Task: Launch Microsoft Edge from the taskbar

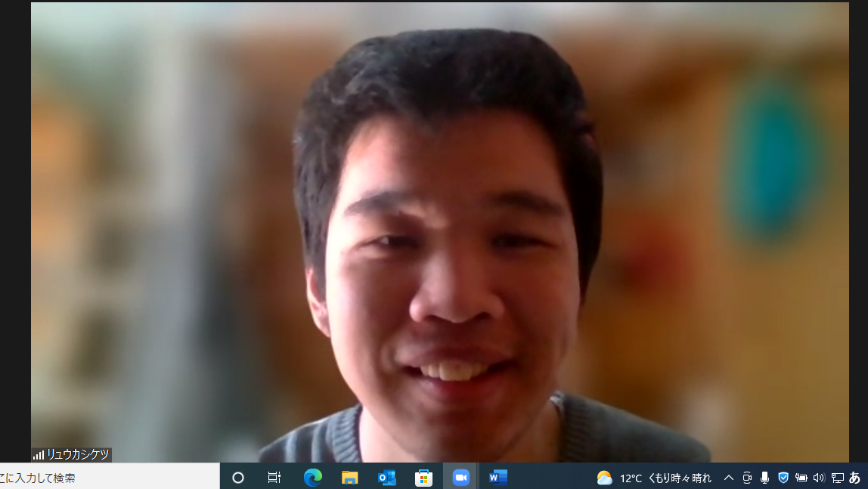Action: pos(313,478)
